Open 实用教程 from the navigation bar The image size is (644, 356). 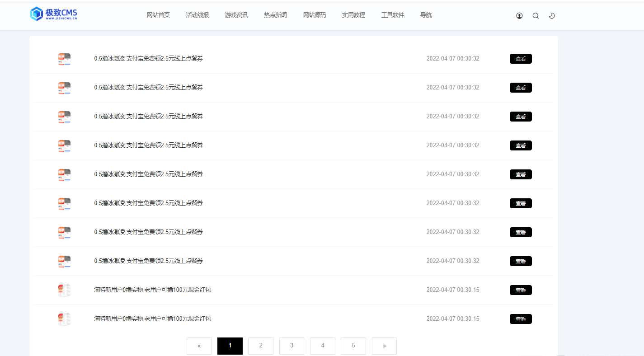tap(353, 15)
